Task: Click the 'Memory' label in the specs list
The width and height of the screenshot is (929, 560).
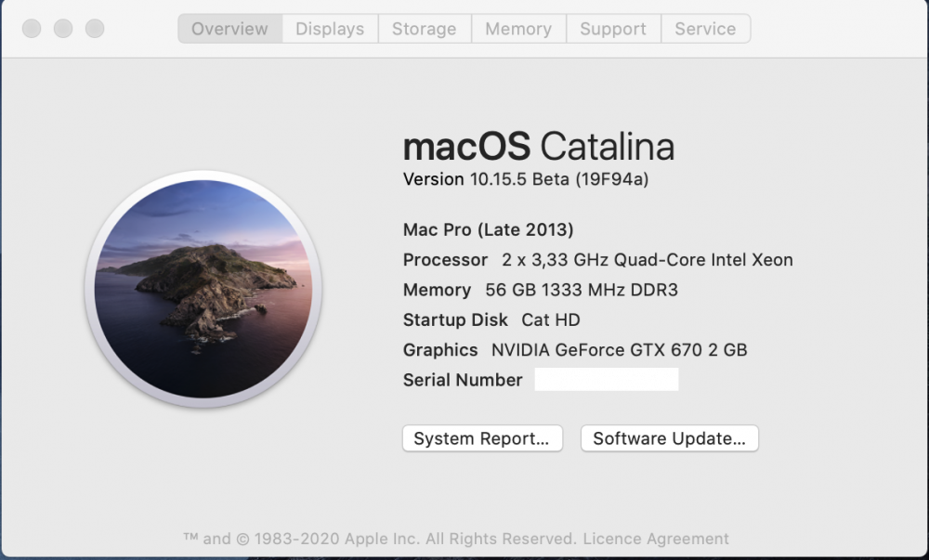Action: [x=438, y=290]
